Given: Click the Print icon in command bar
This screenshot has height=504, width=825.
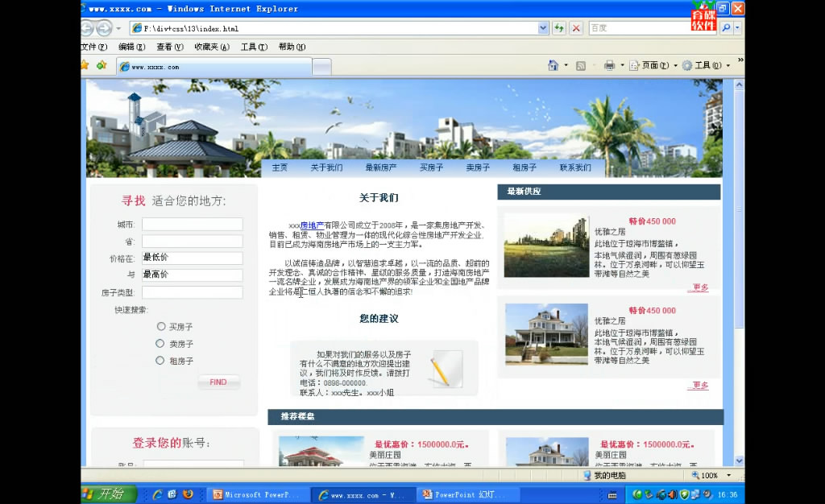Looking at the screenshot, I should click(609, 66).
